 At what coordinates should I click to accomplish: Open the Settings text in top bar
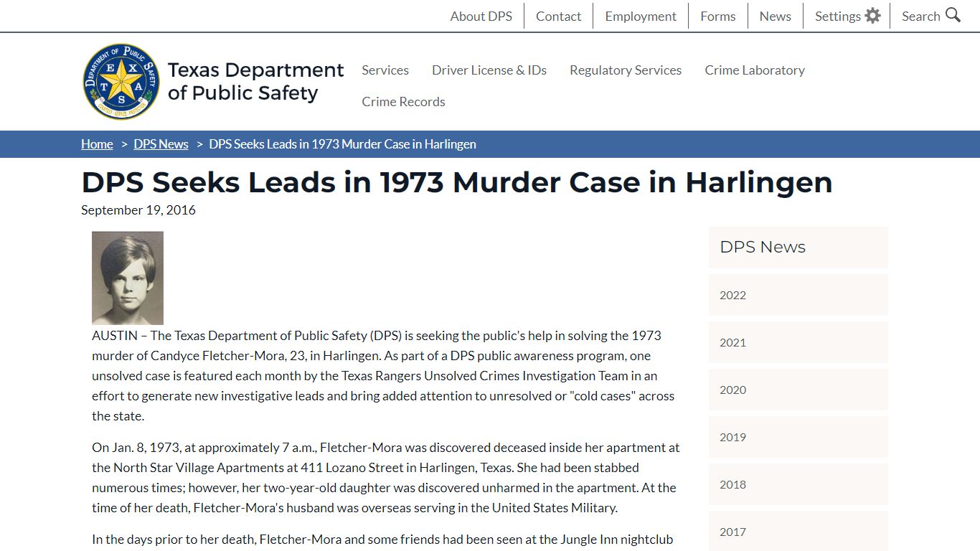click(837, 16)
